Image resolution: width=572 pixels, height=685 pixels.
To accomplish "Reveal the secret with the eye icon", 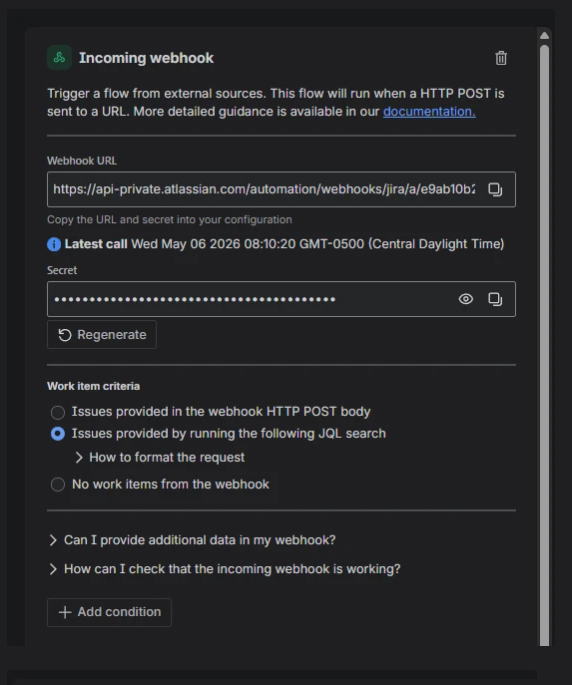I will (x=466, y=299).
